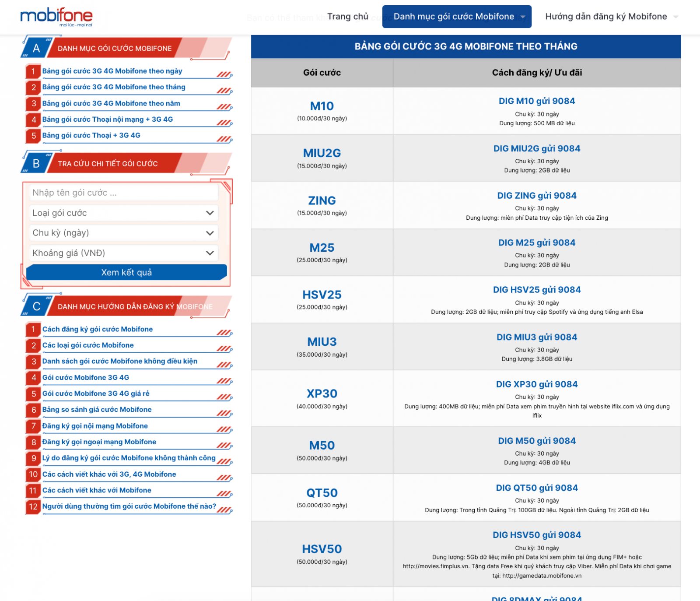Click red number 2 badge beside theo tháng

click(33, 88)
